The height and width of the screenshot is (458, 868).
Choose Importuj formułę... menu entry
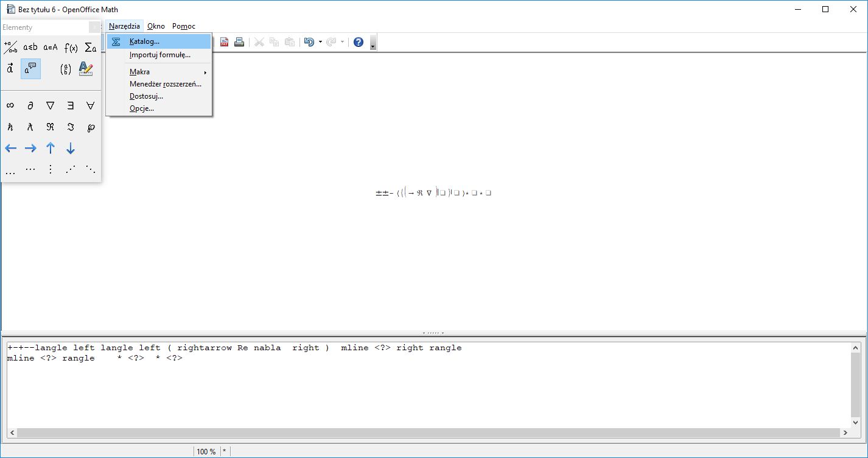pos(159,55)
